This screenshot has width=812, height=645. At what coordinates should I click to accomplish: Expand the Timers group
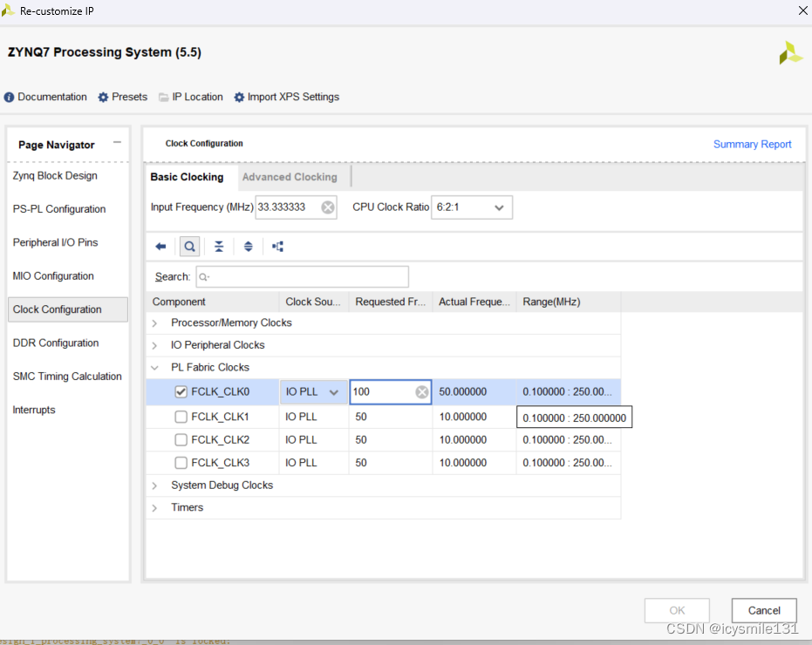154,508
